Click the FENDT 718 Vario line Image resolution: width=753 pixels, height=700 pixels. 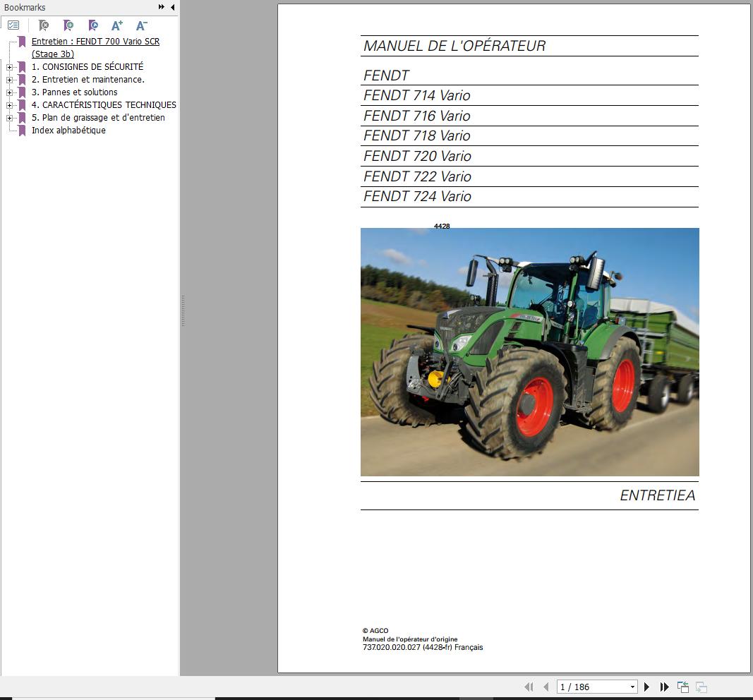coord(417,136)
